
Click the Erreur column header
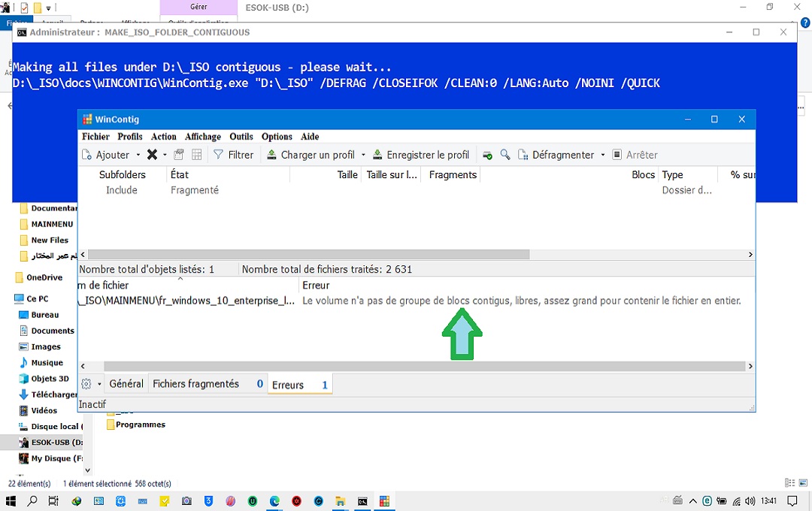click(x=526, y=286)
